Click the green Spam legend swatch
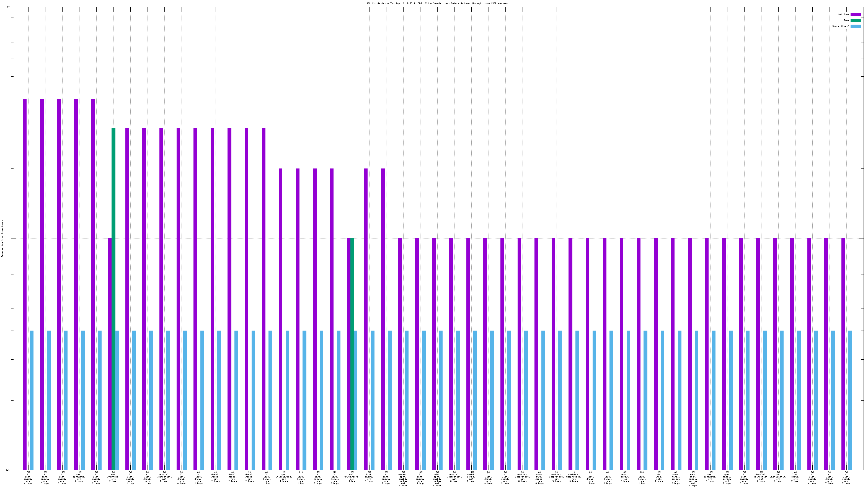Image resolution: width=868 pixels, height=488 pixels. pyautogui.click(x=856, y=20)
